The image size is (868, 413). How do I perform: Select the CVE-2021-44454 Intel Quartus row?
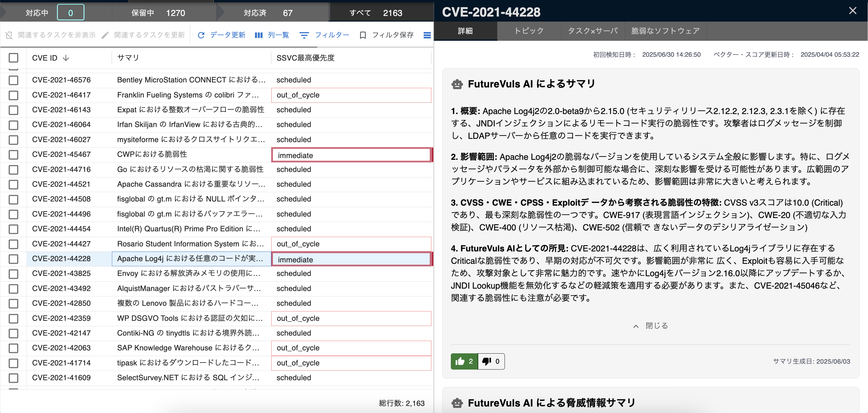217,229
